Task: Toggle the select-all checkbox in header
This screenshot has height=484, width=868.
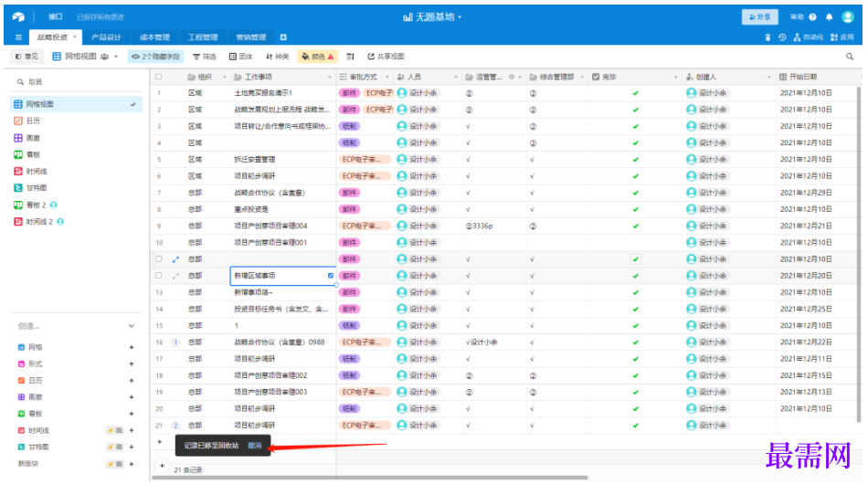Action: coord(159,77)
